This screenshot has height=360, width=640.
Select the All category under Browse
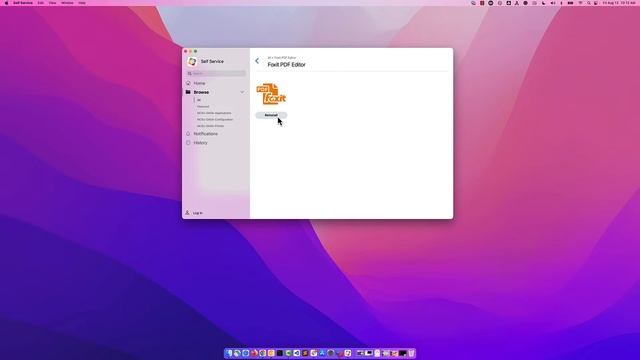[x=199, y=100]
